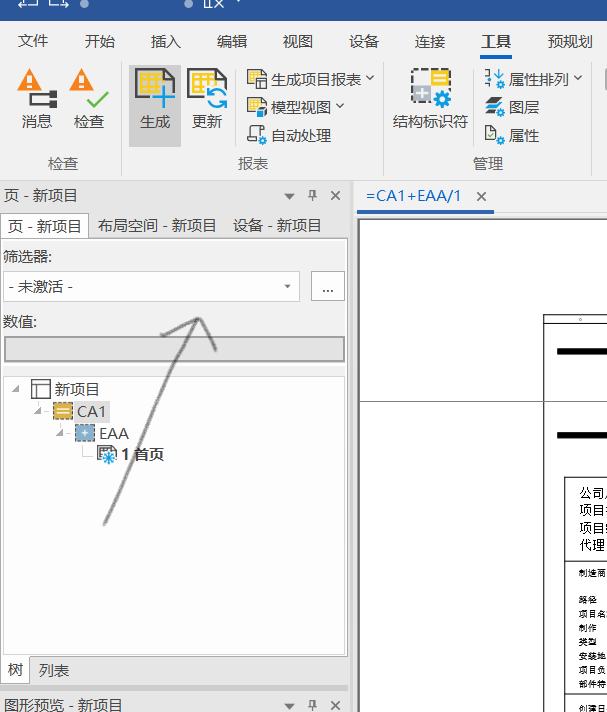Select page 1 首页 in tree

pos(142,455)
